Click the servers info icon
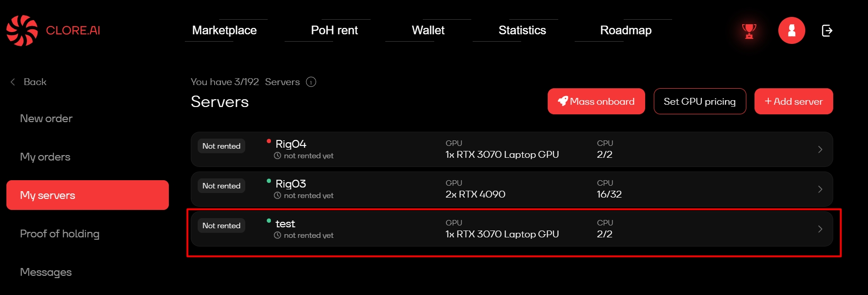Screen dimensions: 868x295 point(311,82)
